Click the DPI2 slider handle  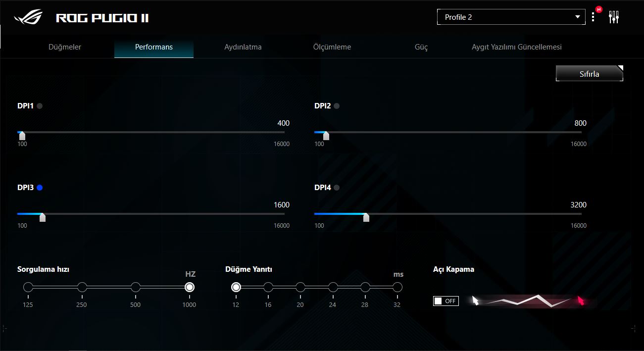point(326,136)
